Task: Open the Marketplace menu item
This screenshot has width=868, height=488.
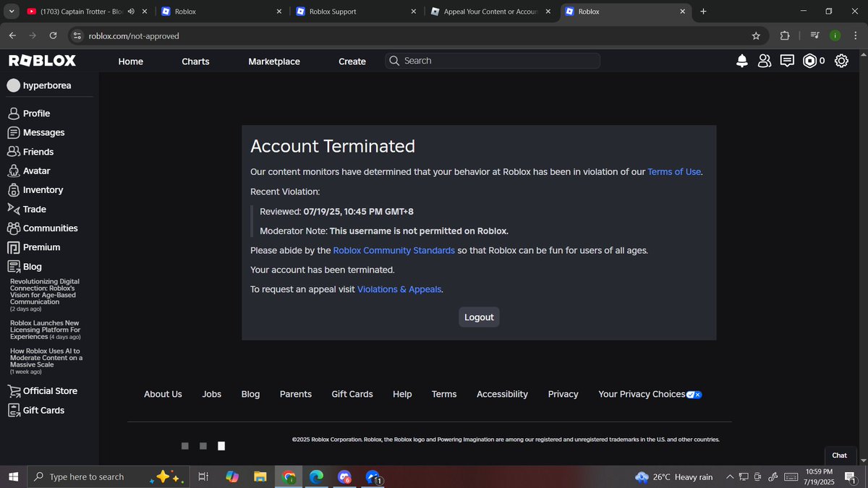Action: (274, 61)
